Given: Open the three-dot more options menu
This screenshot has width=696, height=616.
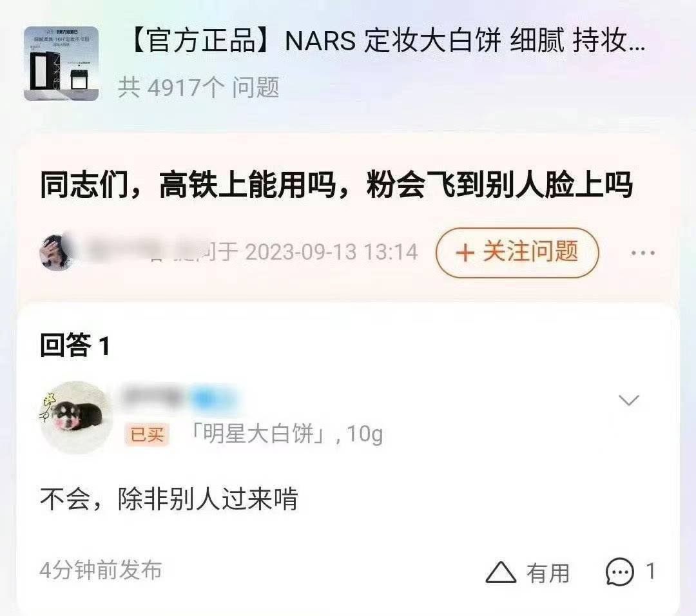Looking at the screenshot, I should tap(643, 253).
